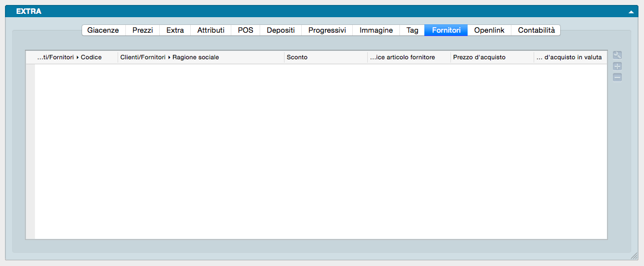Switch to the Giacenze tab
The image size is (644, 266).
coord(103,30)
